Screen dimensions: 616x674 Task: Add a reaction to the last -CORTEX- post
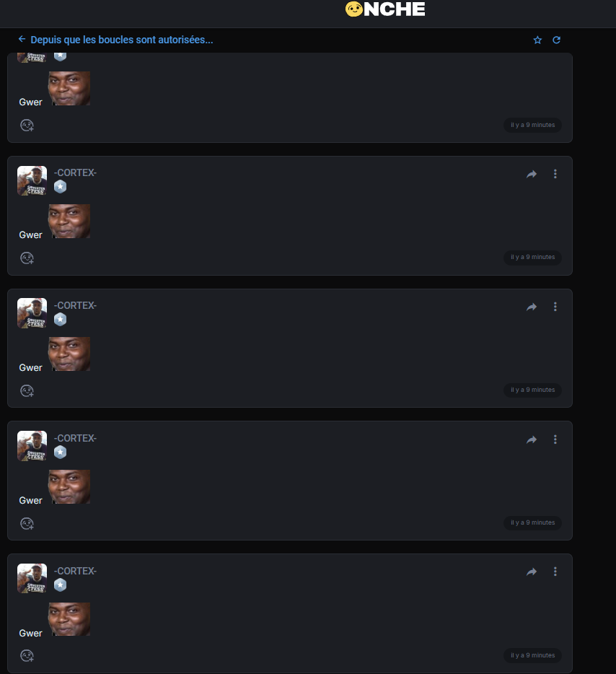tap(27, 656)
